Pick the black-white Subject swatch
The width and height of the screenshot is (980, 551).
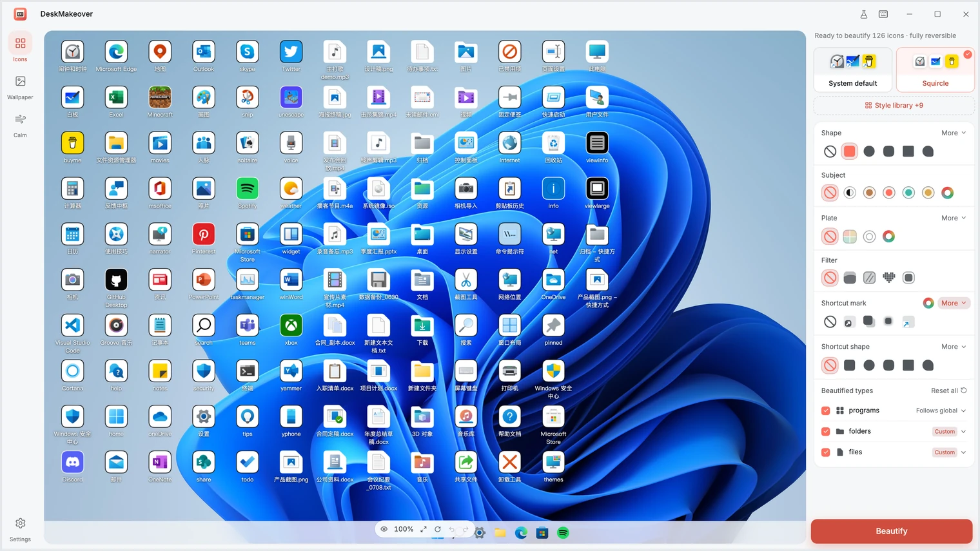[x=850, y=193]
